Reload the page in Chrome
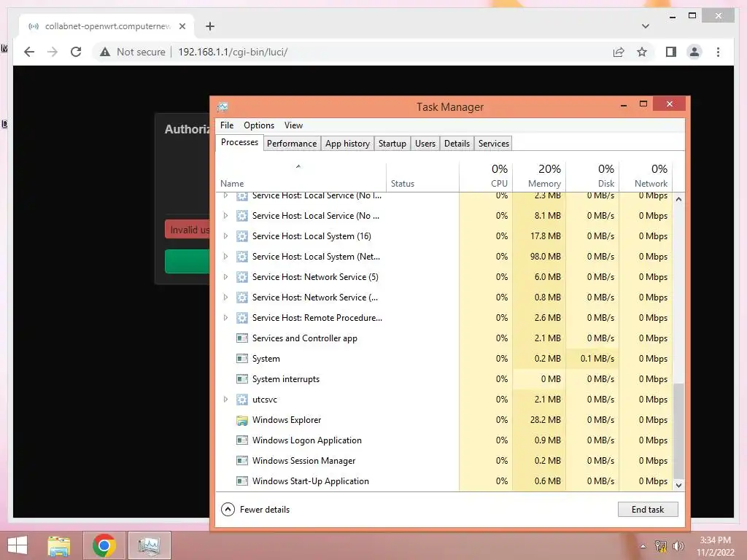This screenshot has height=560, width=747. coord(76,52)
